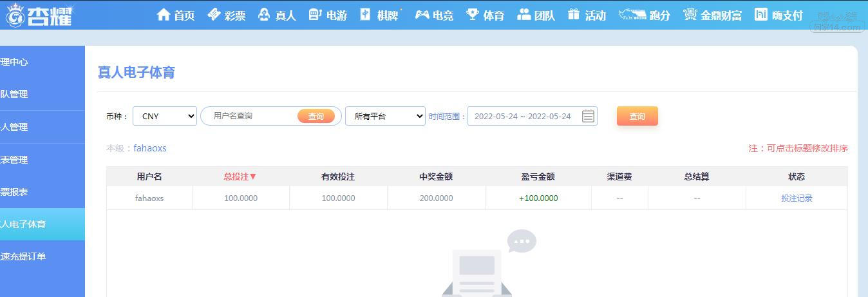Sort by 总投注 column header

(240, 177)
